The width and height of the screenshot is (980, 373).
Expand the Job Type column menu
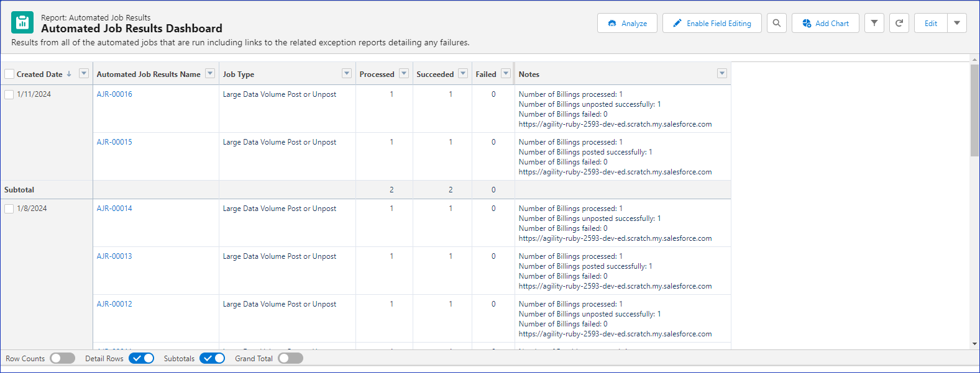click(x=347, y=74)
